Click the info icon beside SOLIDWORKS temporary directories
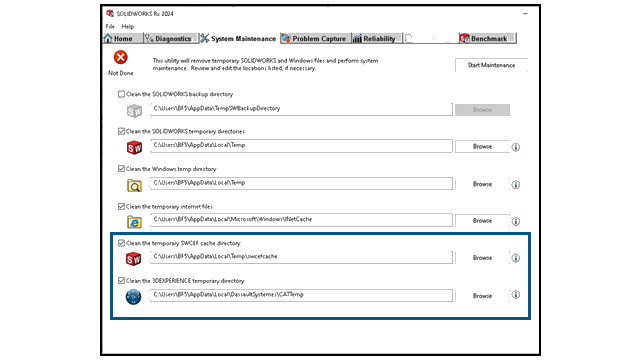Viewport: 640px width, 360px height. click(x=516, y=147)
